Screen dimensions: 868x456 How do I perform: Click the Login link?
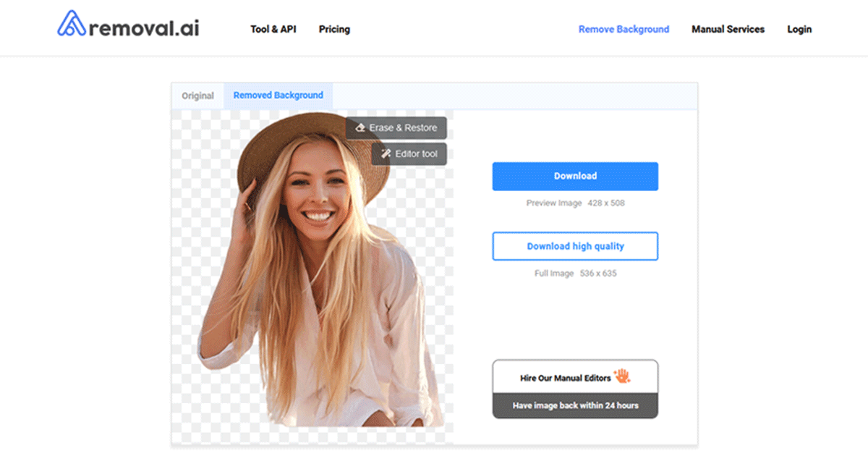799,30
